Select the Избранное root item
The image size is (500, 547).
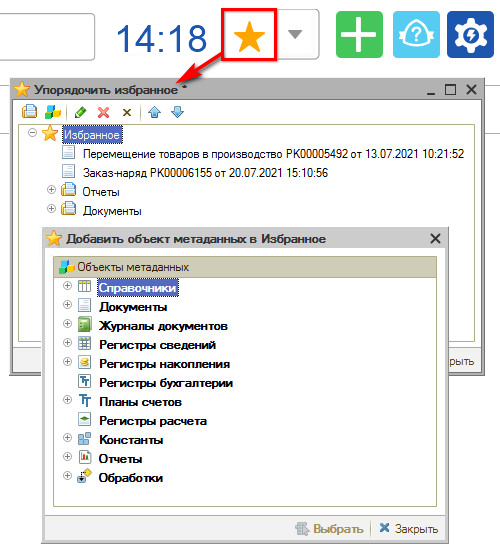[92, 135]
